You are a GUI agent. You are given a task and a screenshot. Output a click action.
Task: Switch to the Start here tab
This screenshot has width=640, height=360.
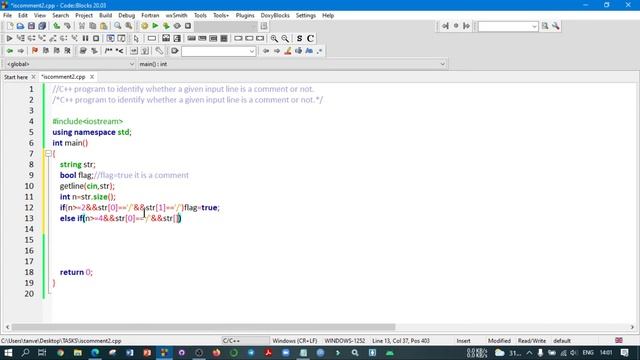(x=16, y=77)
